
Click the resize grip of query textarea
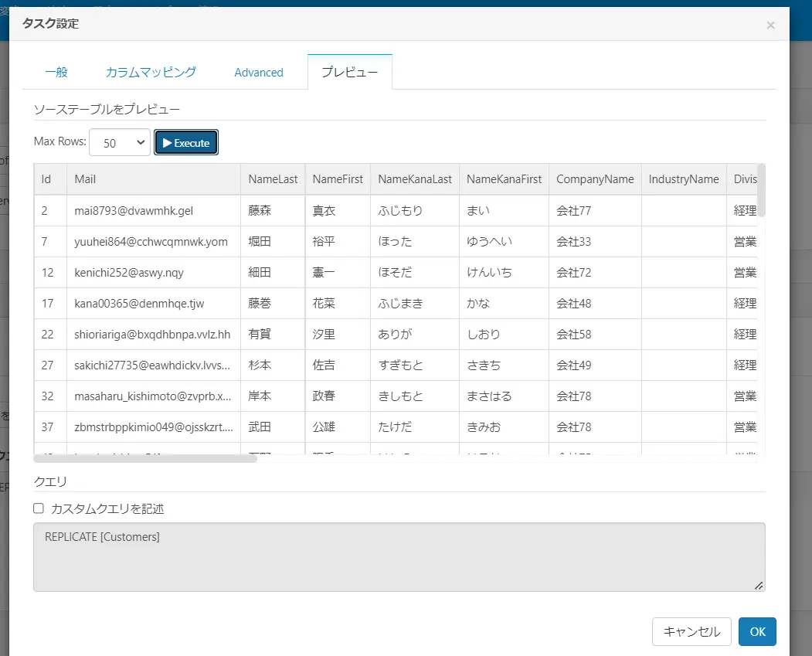pos(759,586)
